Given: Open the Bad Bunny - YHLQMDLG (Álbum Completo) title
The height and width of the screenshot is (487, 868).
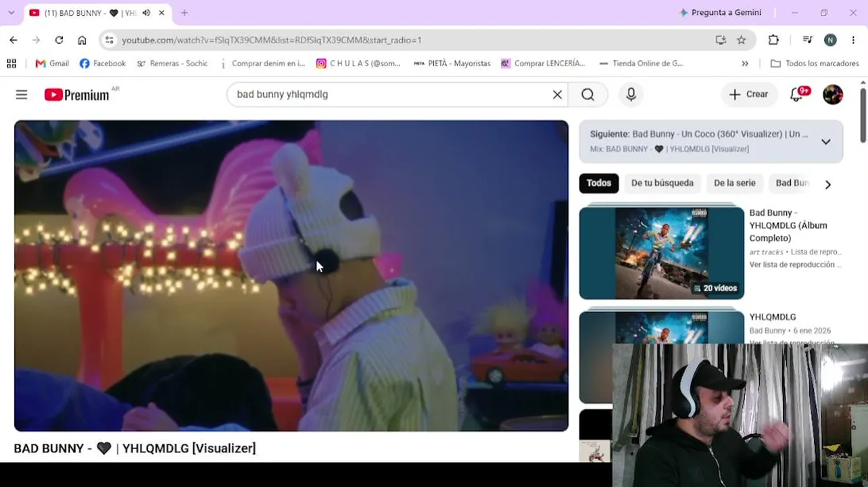Looking at the screenshot, I should pyautogui.click(x=788, y=225).
